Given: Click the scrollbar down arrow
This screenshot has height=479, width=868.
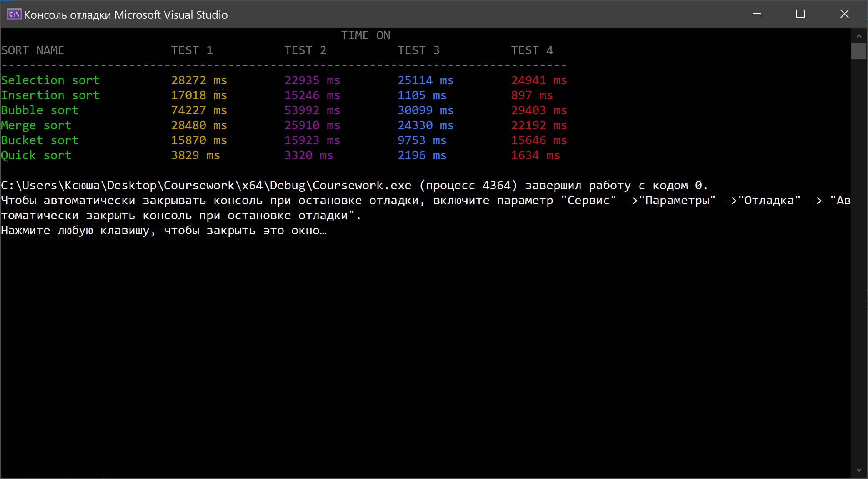Looking at the screenshot, I should (859, 470).
